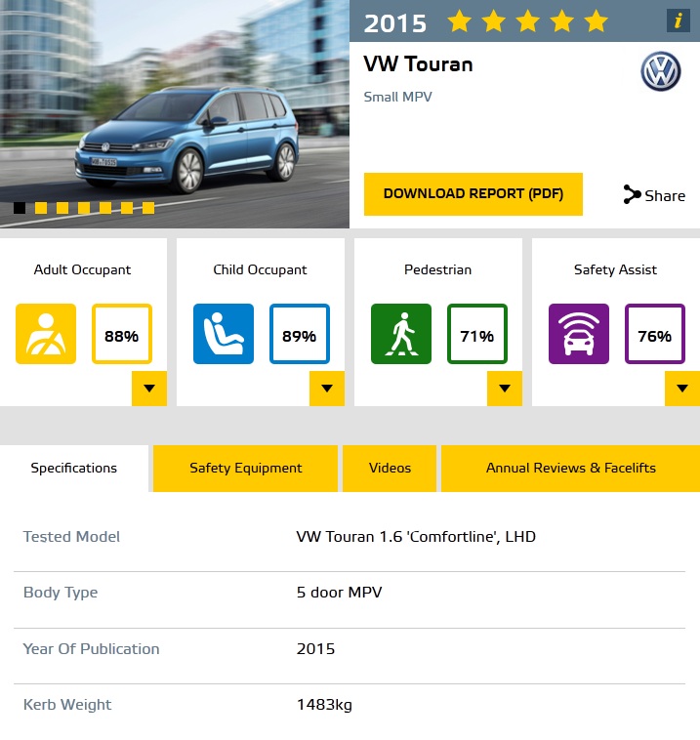Expand Adult Occupant details arrow
This screenshot has height=740, width=700.
pyautogui.click(x=149, y=389)
